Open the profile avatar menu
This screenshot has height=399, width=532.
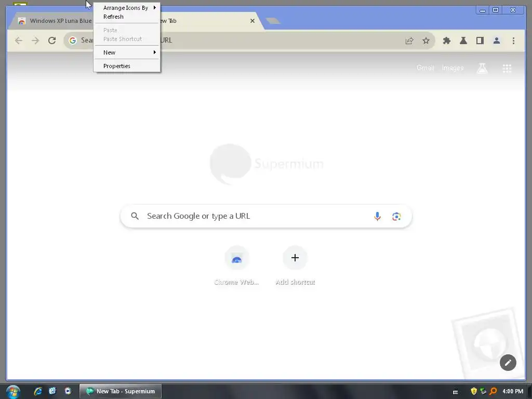point(496,41)
